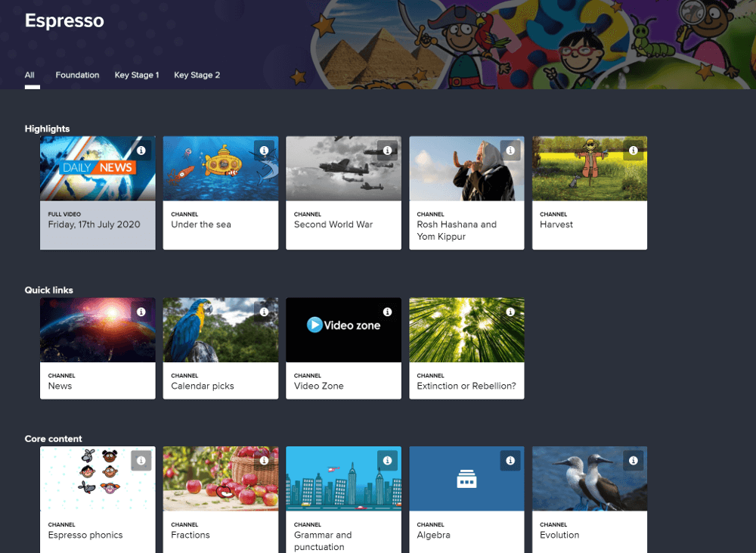This screenshot has height=553, width=756.
Task: Open Rosh Hashana and Yom Kippur title
Action: coord(457,231)
